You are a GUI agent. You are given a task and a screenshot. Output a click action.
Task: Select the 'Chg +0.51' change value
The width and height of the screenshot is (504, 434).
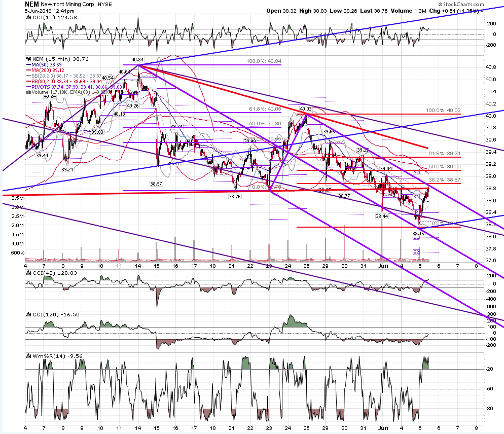click(x=444, y=11)
